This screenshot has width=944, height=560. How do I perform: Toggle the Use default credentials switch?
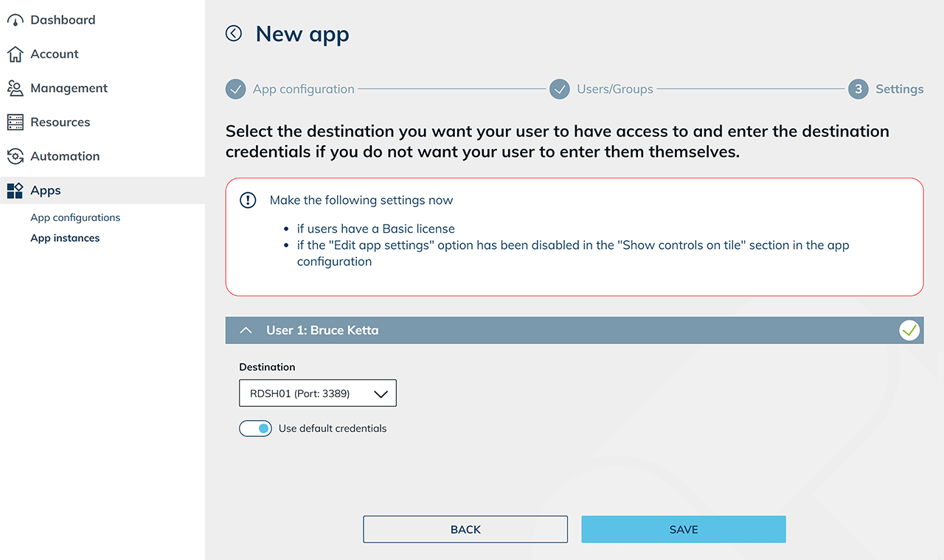pyautogui.click(x=255, y=428)
